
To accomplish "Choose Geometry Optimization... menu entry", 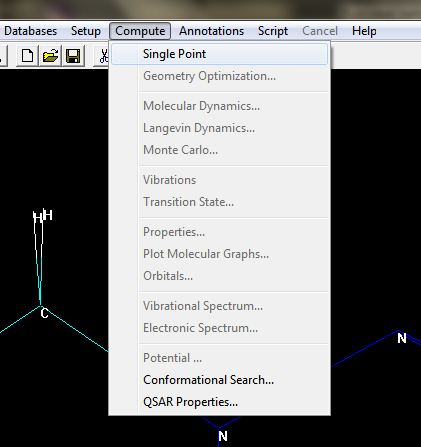I will (220, 76).
